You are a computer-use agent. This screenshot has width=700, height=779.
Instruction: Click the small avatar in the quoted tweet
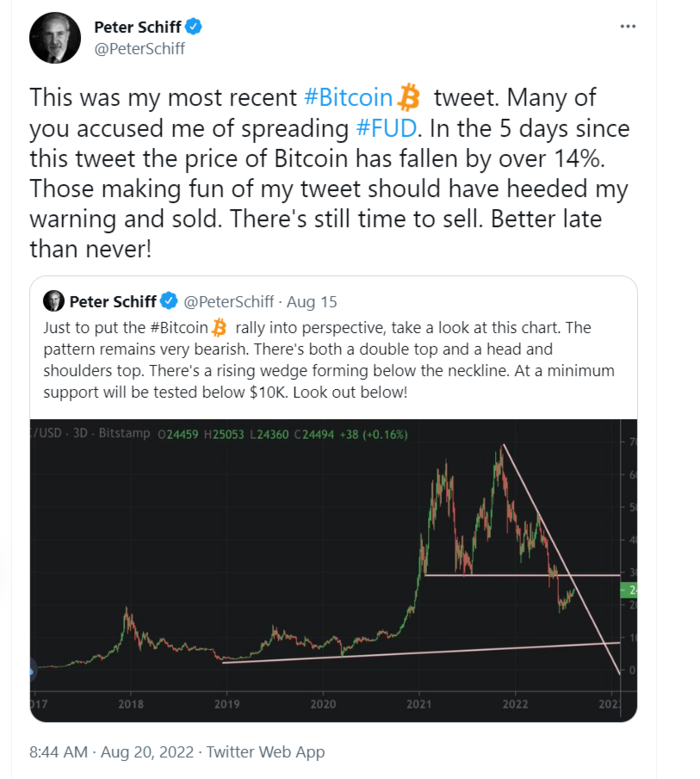tap(54, 301)
